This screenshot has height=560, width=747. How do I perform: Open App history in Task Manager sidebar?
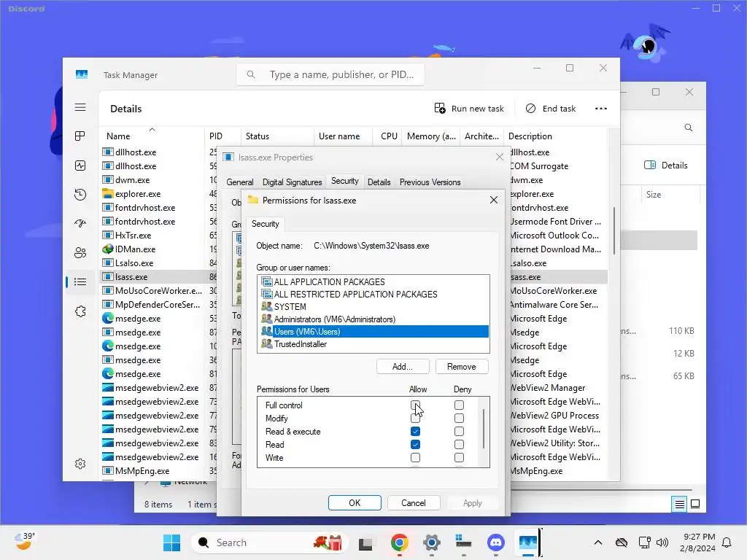[x=80, y=194]
